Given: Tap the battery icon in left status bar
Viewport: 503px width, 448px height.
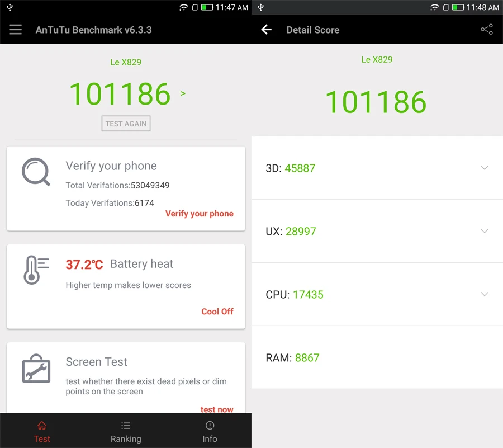Looking at the screenshot, I should coord(207,7).
